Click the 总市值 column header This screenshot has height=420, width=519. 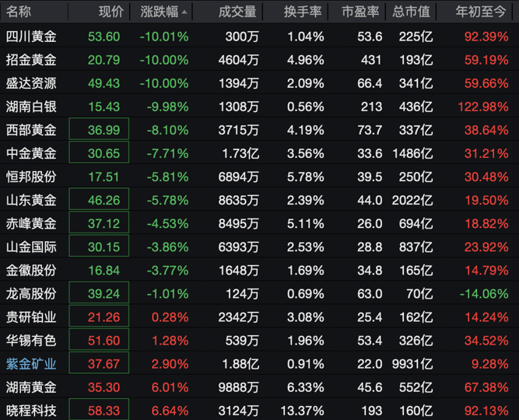tap(409, 12)
